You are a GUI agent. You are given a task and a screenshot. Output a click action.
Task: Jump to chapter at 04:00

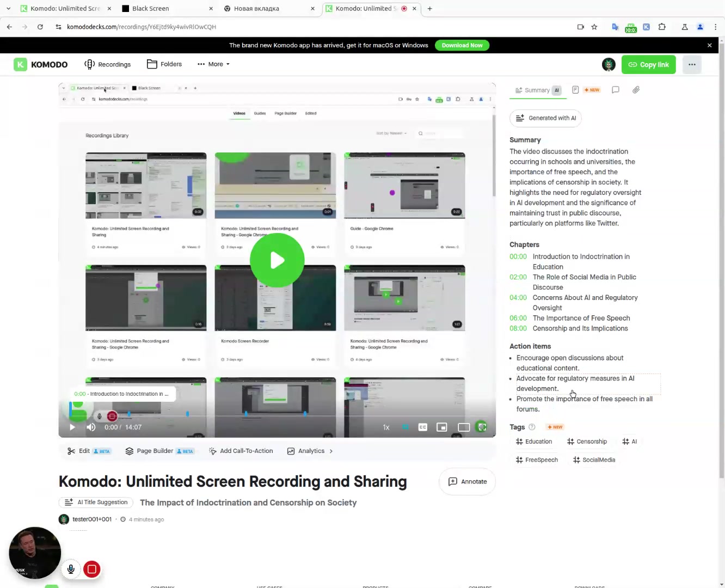tap(518, 298)
